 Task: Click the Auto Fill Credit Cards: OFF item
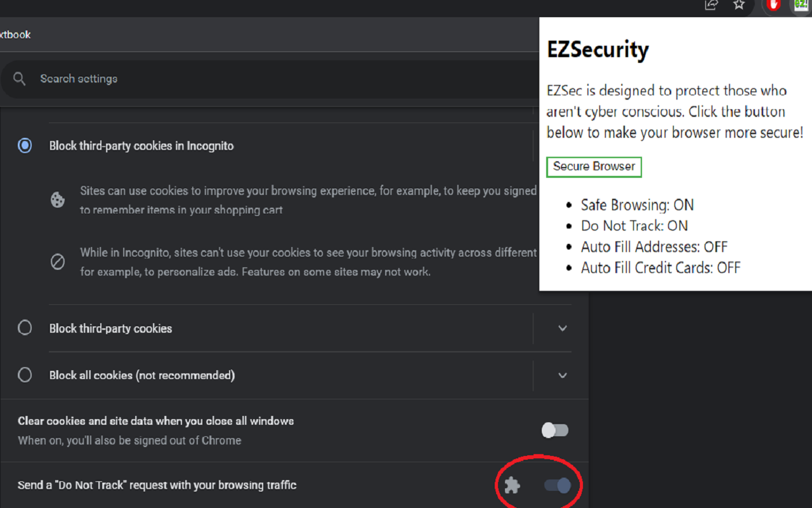click(660, 268)
